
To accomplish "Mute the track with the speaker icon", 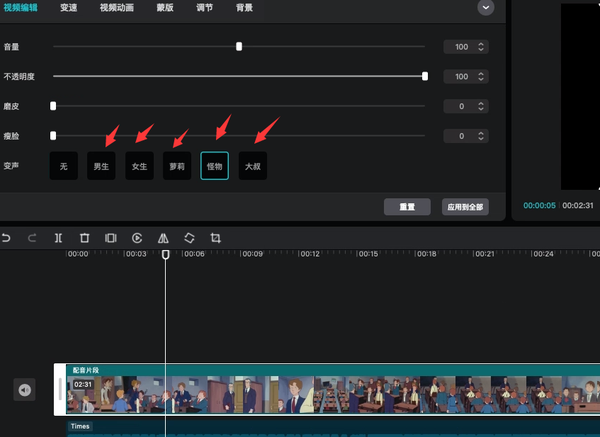I will [24, 390].
